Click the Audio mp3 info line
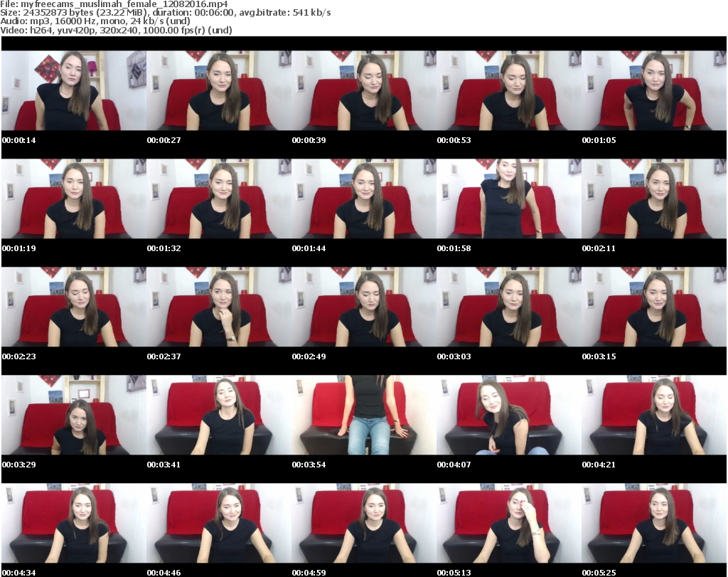This screenshot has width=728, height=577. tap(95, 21)
